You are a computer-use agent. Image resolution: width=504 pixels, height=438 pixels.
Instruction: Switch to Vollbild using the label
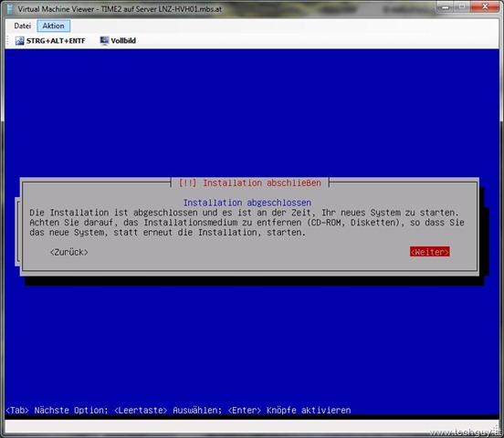(123, 40)
